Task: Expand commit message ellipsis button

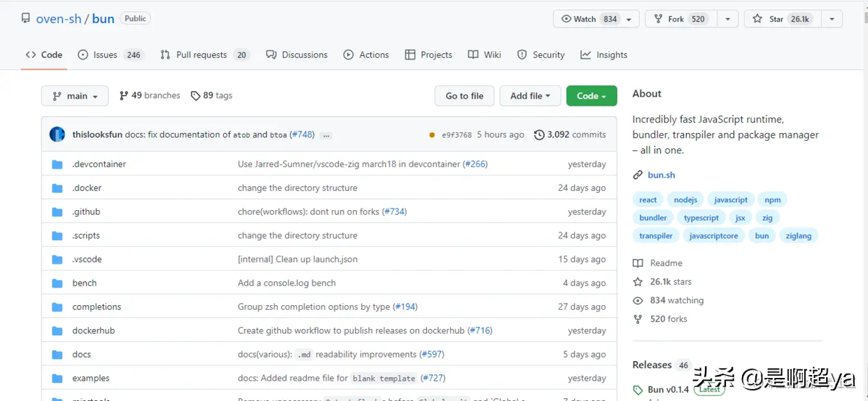Action: pyautogui.click(x=326, y=135)
